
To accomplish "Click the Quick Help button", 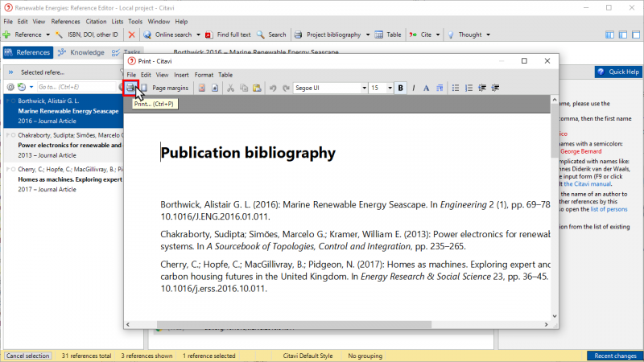I will coord(618,72).
